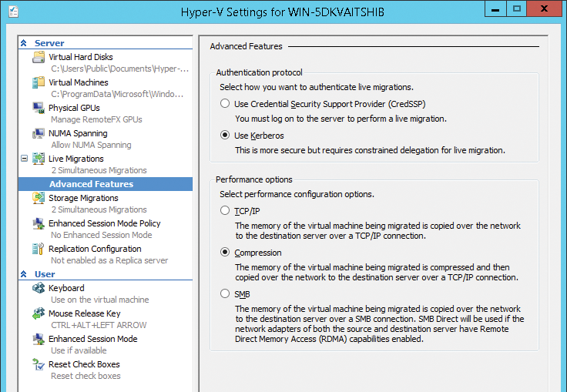Click 'Use on the virtual machine' text

tap(100, 300)
